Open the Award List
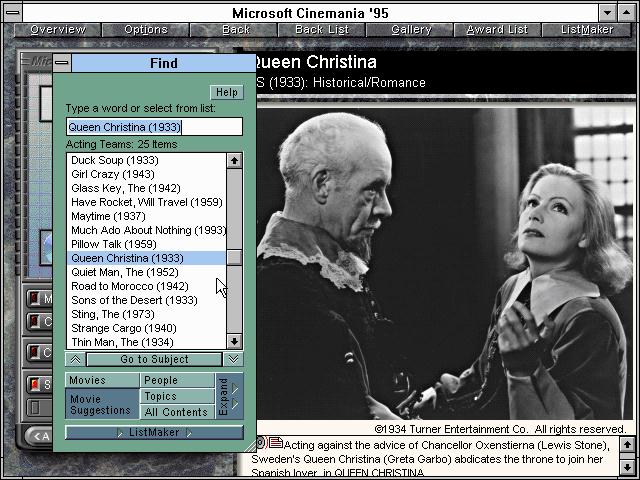 tap(497, 30)
